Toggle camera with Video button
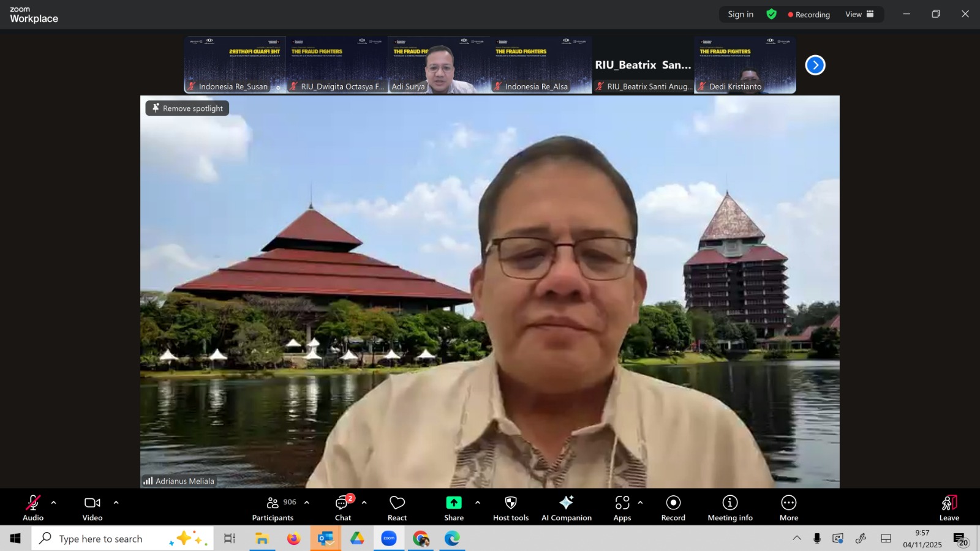 tap(92, 508)
